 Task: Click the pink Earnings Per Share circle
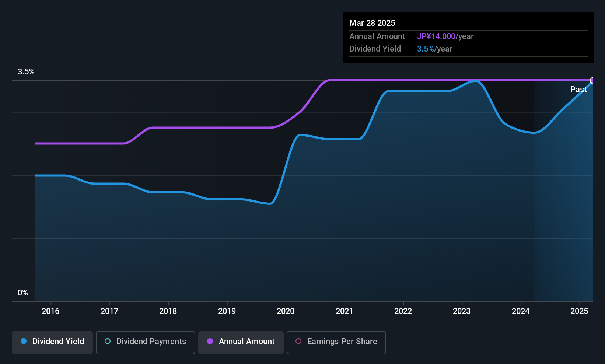[x=298, y=341]
